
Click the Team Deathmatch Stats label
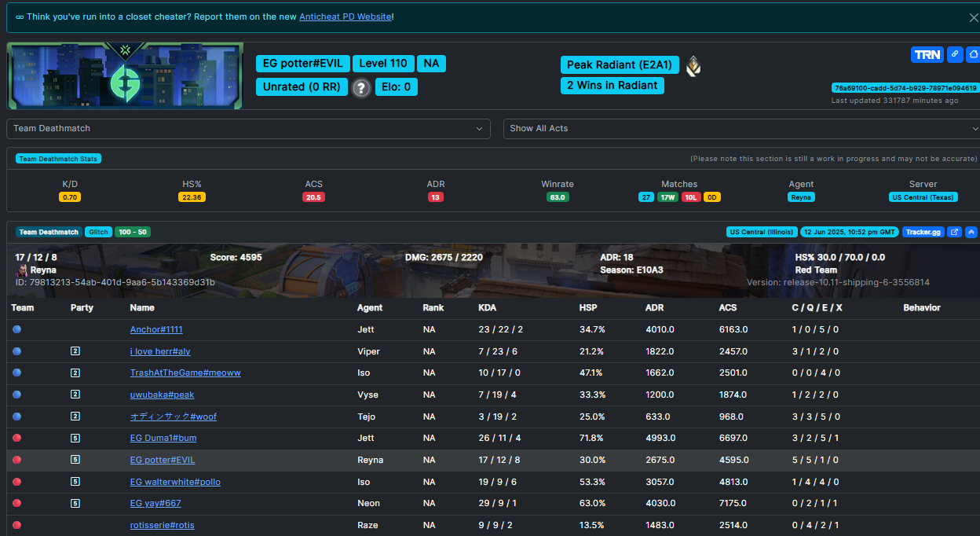pos(58,159)
